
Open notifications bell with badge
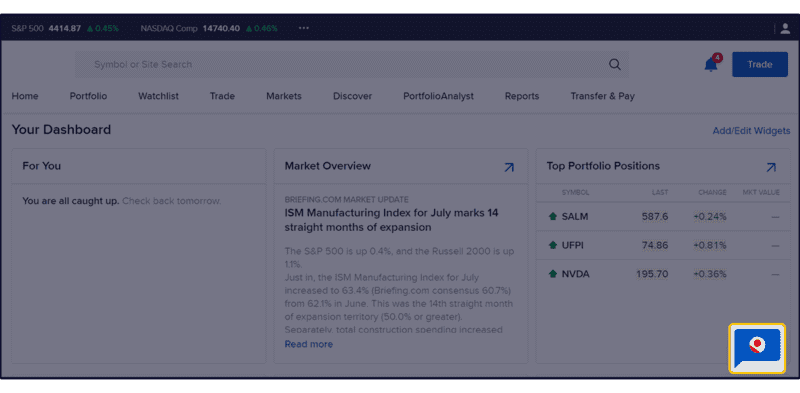712,64
